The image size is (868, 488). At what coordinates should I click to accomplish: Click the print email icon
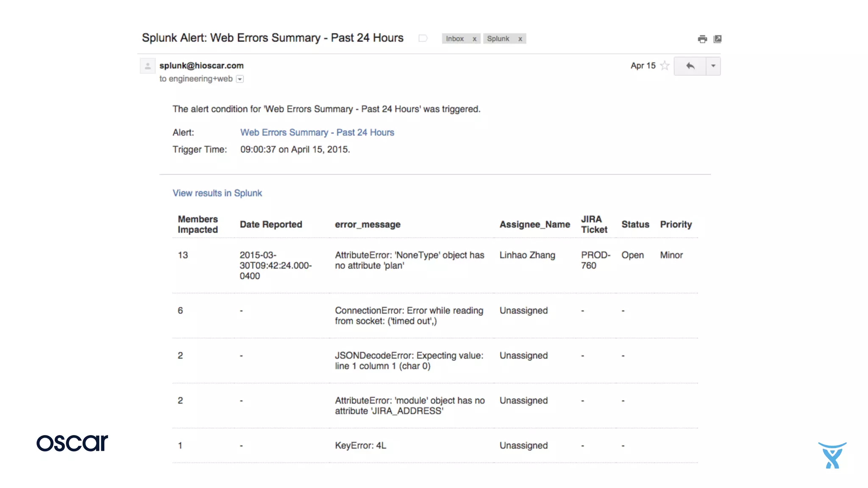tap(702, 39)
